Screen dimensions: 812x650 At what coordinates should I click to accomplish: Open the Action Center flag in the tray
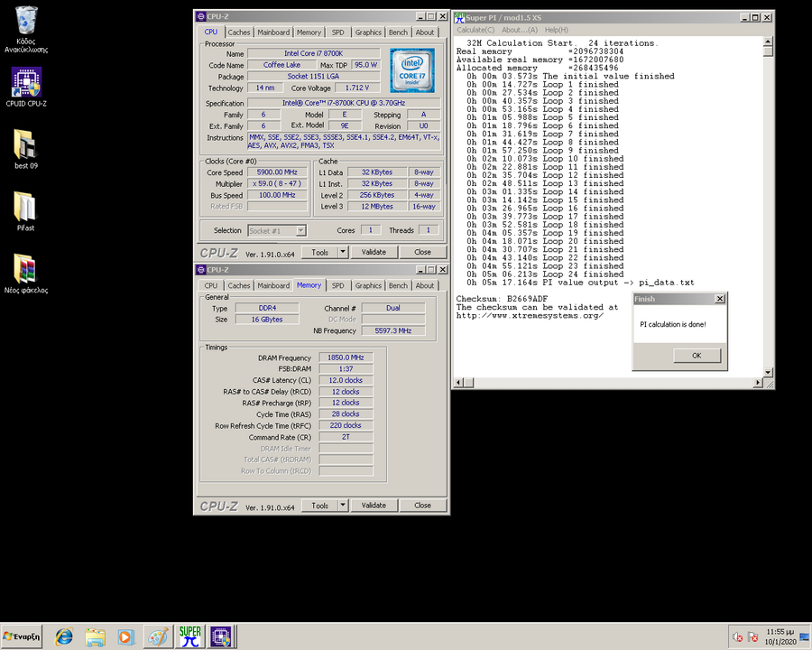(753, 637)
